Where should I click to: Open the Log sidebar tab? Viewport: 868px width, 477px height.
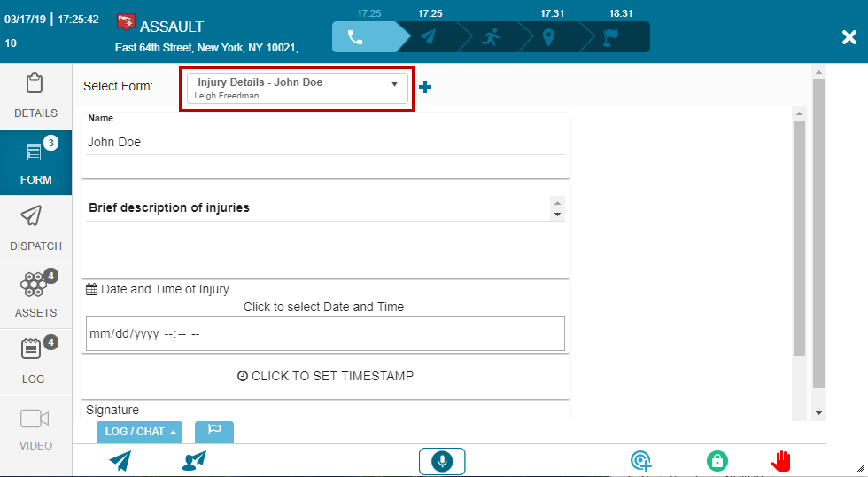pyautogui.click(x=35, y=362)
